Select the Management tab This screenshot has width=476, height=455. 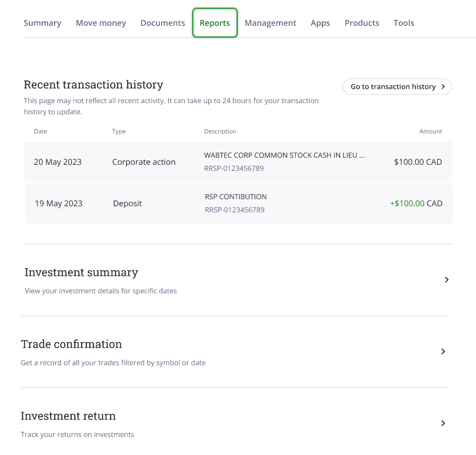pos(270,23)
